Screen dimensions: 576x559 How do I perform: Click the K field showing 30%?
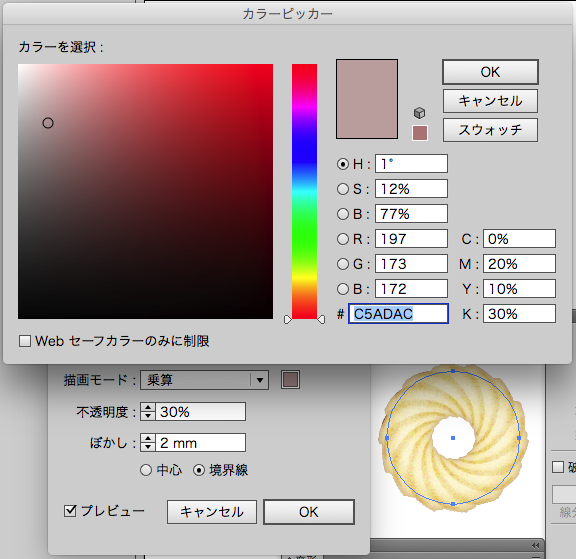[x=519, y=313]
